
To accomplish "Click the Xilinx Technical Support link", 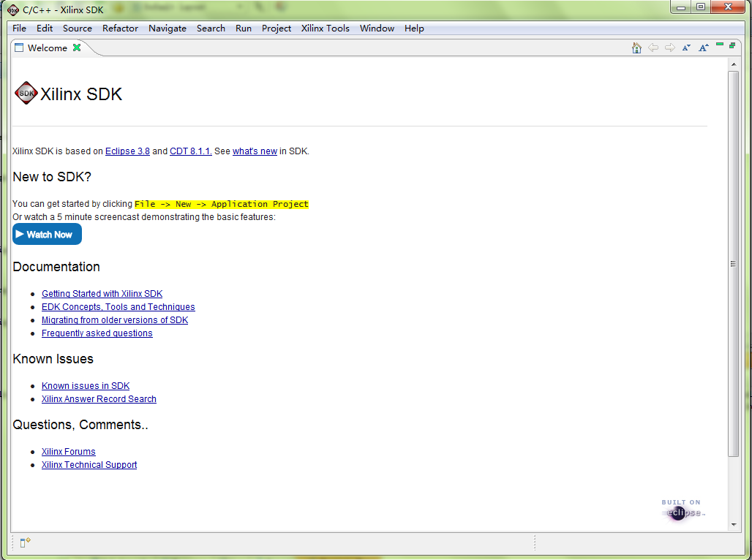I will [x=89, y=465].
